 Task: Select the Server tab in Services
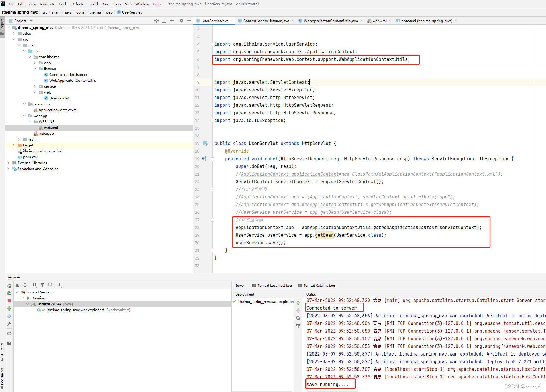pyautogui.click(x=240, y=286)
